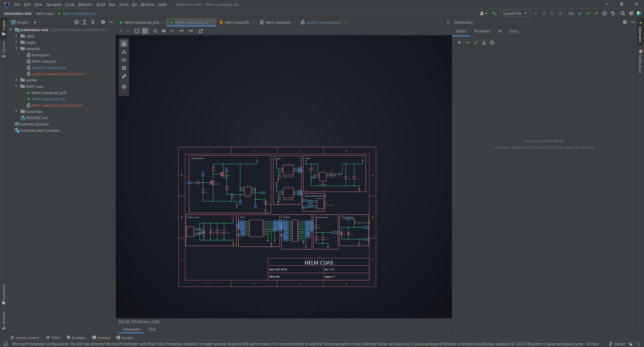Open the Navigate menu

tap(54, 4)
